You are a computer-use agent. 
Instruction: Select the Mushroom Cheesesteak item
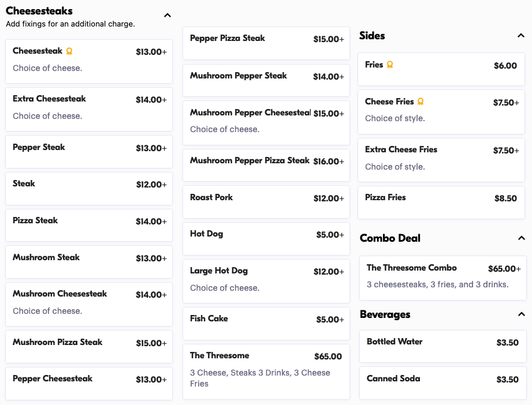[x=89, y=305]
